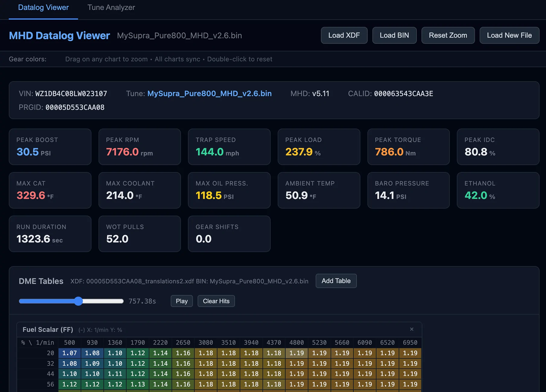Click the 20 % row header
The width and height of the screenshot is (546, 392).
tap(50, 353)
